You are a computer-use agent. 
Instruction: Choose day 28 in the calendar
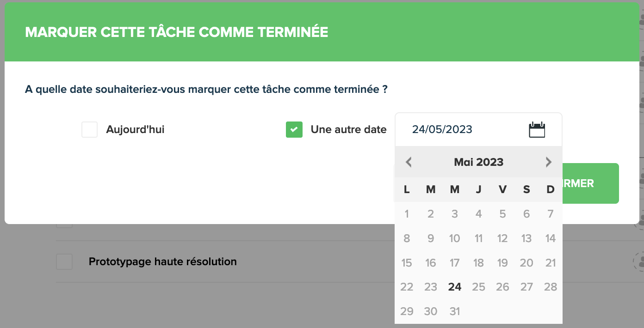tap(551, 287)
